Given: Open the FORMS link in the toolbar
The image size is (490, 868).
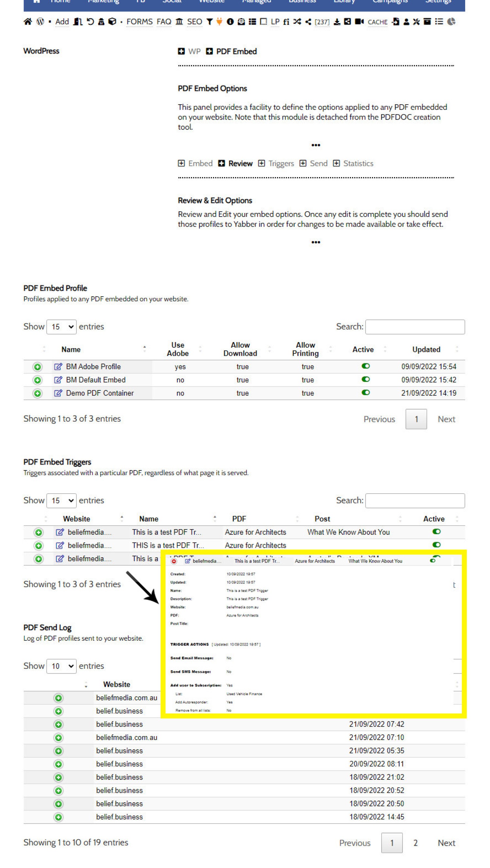Looking at the screenshot, I should point(139,22).
